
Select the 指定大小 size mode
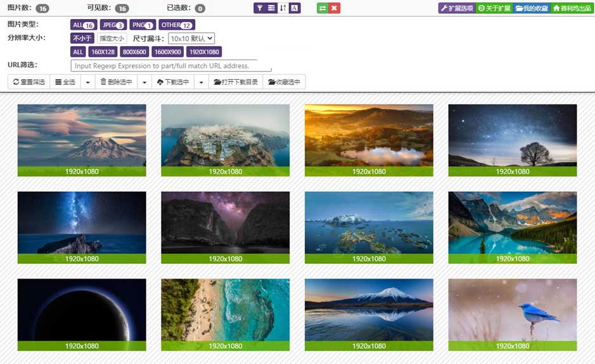click(112, 38)
